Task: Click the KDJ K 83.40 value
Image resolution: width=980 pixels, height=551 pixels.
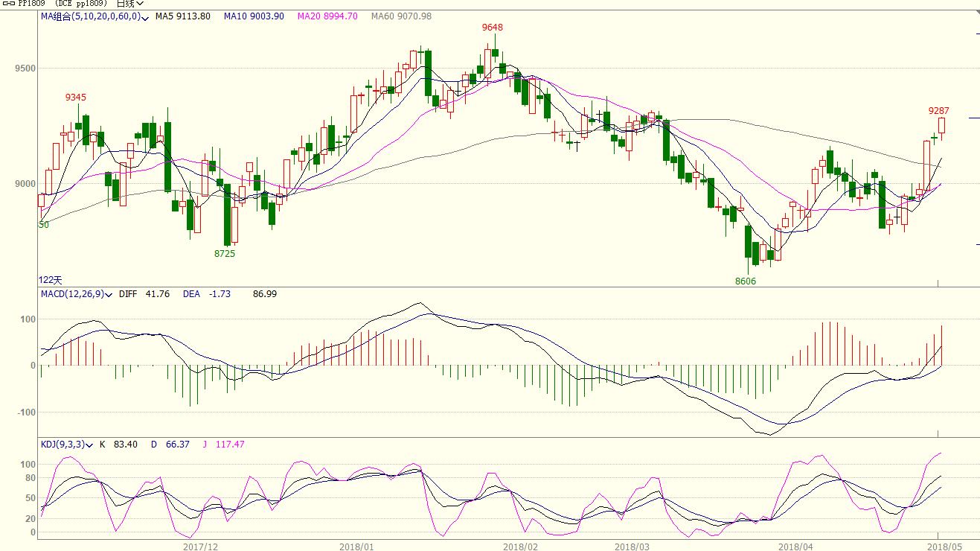Action: point(118,445)
